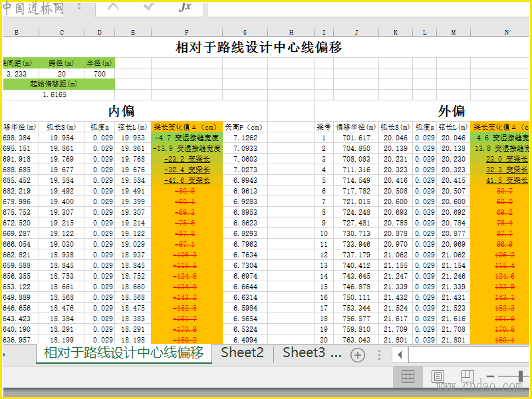The width and height of the screenshot is (532, 399).
Task: Select column K header
Action: pos(396,32)
